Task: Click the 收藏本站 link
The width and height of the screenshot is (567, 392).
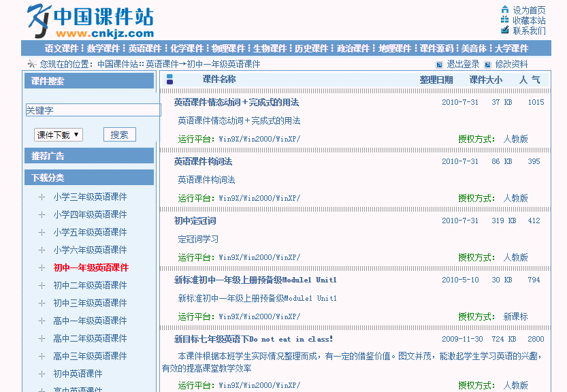Action: click(x=529, y=20)
